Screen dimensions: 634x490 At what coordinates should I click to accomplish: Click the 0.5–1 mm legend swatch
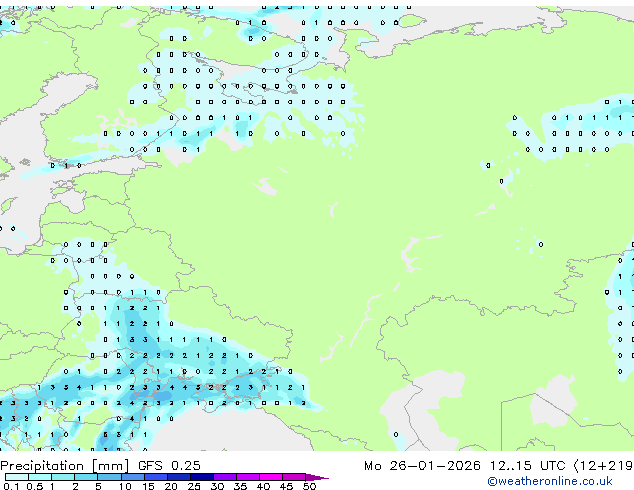[40, 477]
